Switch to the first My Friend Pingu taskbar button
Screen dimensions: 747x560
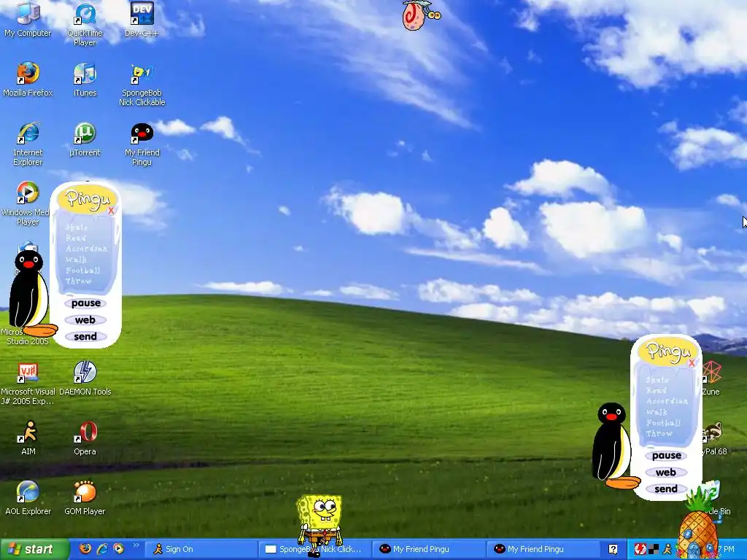click(x=429, y=549)
